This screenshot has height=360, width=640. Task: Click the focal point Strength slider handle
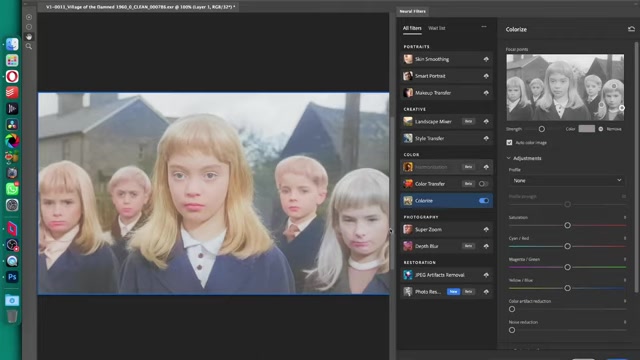[x=542, y=129]
